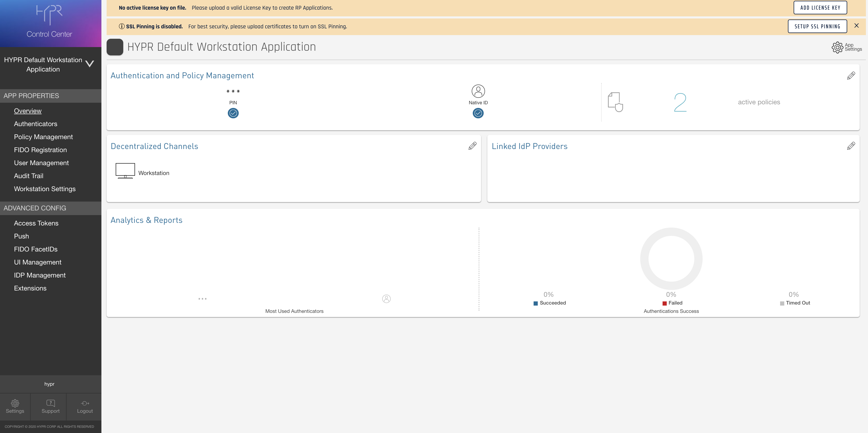Screen dimensions: 868x433
Task: Open Policy Management in sidebar
Action: coord(43,137)
